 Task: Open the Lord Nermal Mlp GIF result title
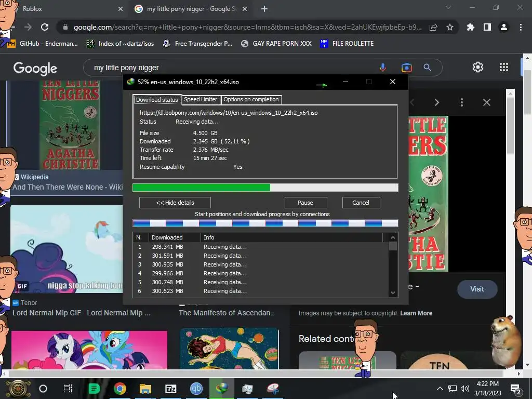[82, 313]
